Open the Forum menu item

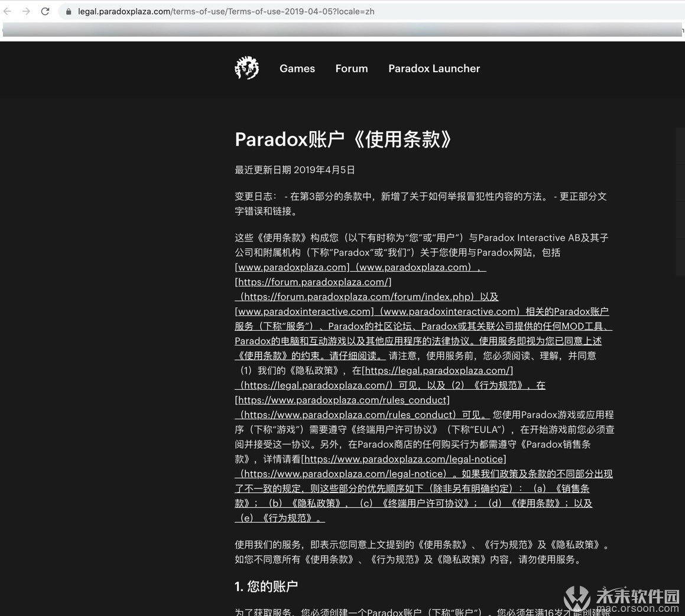tap(352, 69)
